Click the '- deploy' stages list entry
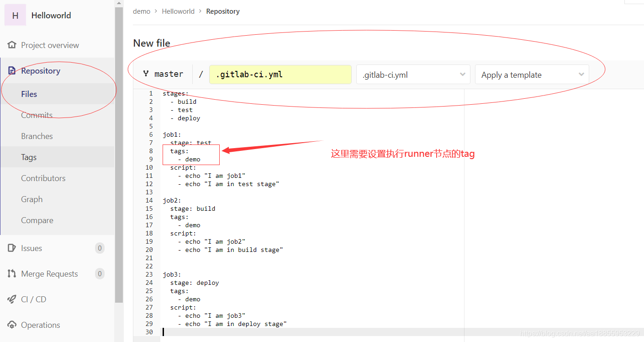 click(185, 118)
